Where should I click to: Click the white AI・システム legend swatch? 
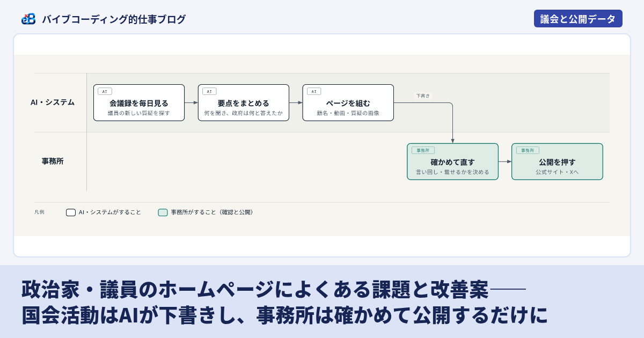71,212
